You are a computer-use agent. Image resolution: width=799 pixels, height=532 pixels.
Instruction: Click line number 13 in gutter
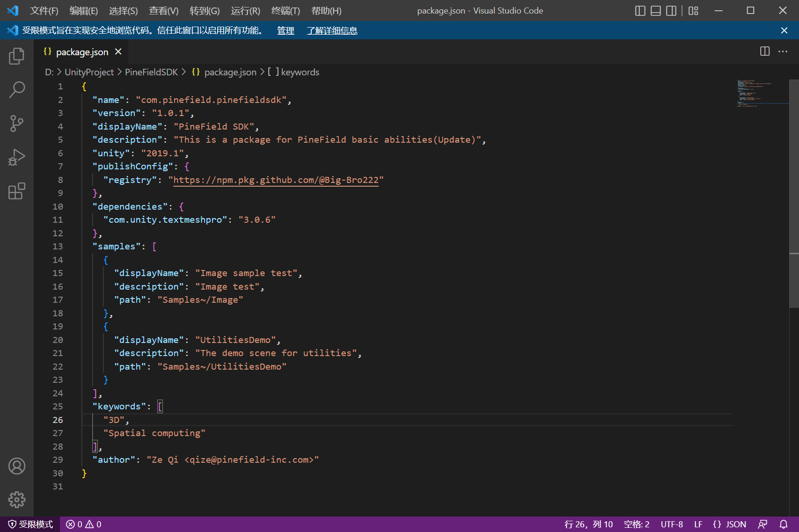[x=58, y=247]
